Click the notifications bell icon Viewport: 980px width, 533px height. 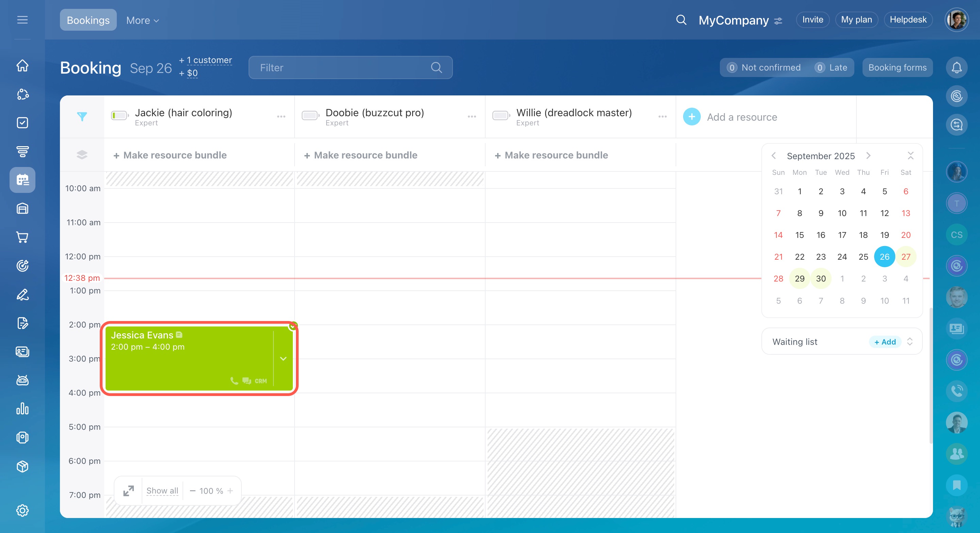pos(957,67)
